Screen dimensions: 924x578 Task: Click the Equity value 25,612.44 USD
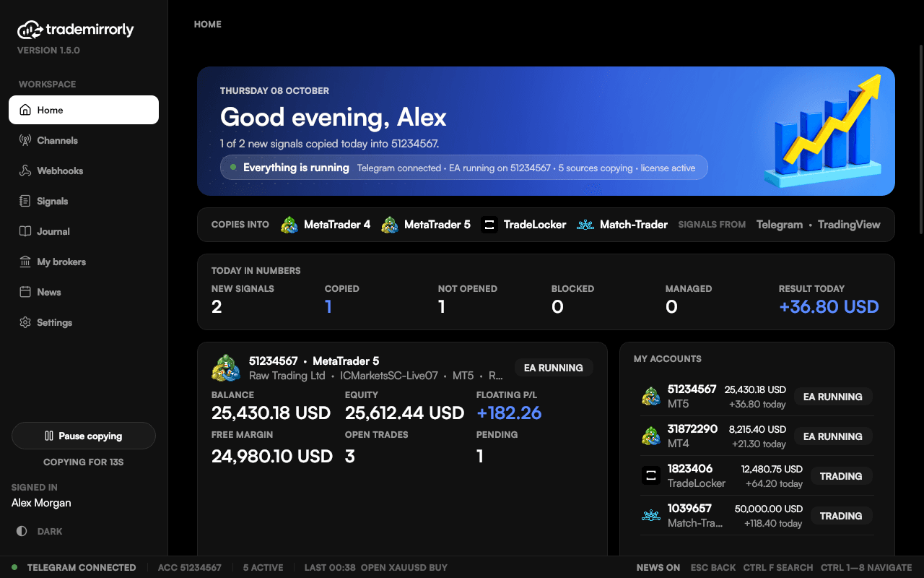tap(404, 413)
